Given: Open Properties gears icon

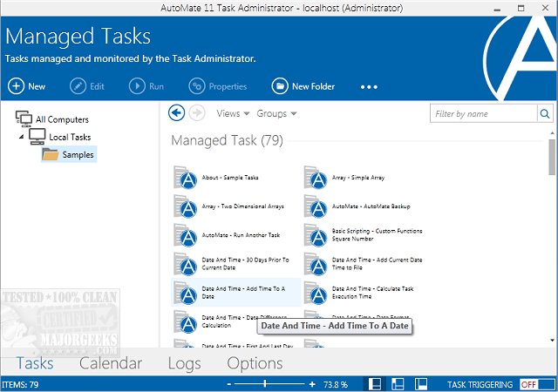Looking at the screenshot, I should 197,86.
